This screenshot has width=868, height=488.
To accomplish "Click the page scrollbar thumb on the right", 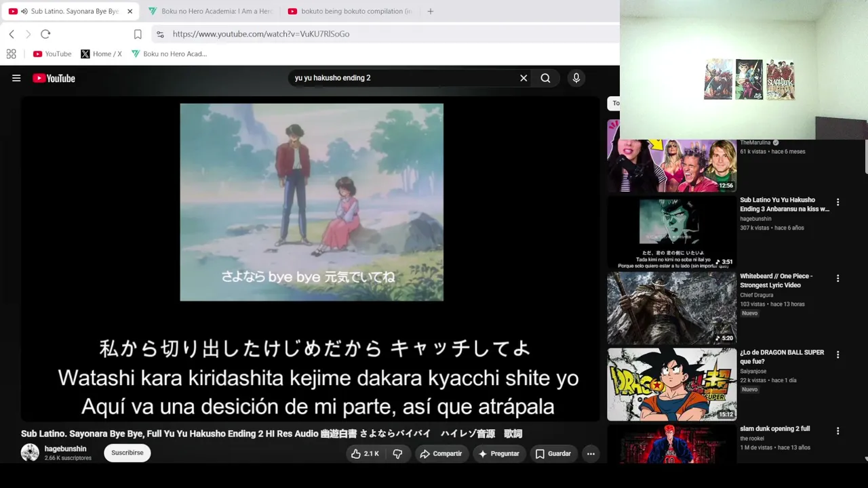I will (x=865, y=156).
